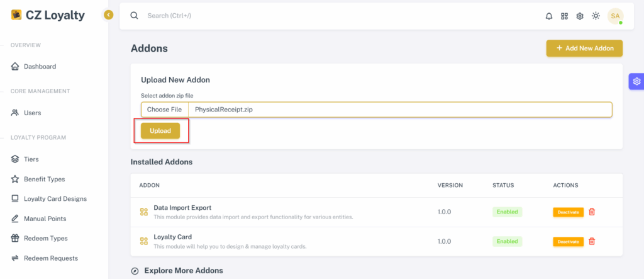Image resolution: width=644 pixels, height=279 pixels.
Task: Open the apps grid shortcut icon
Action: [564, 16]
